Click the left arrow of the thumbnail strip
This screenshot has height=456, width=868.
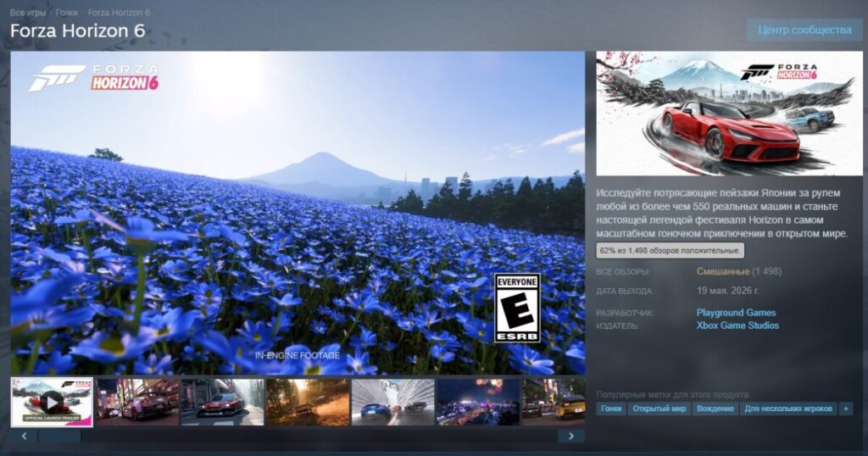[24, 436]
